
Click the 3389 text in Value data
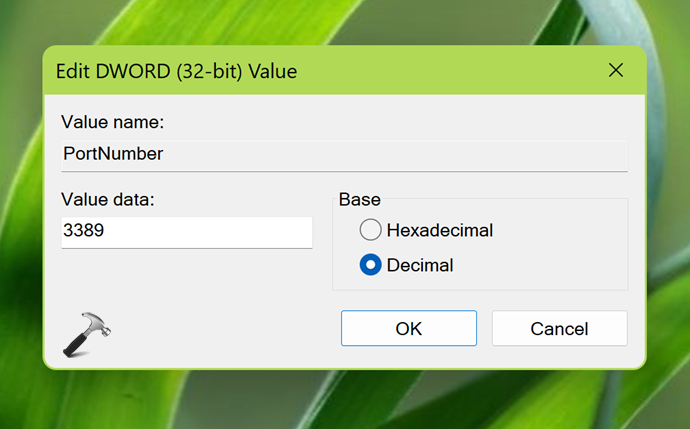pos(84,231)
